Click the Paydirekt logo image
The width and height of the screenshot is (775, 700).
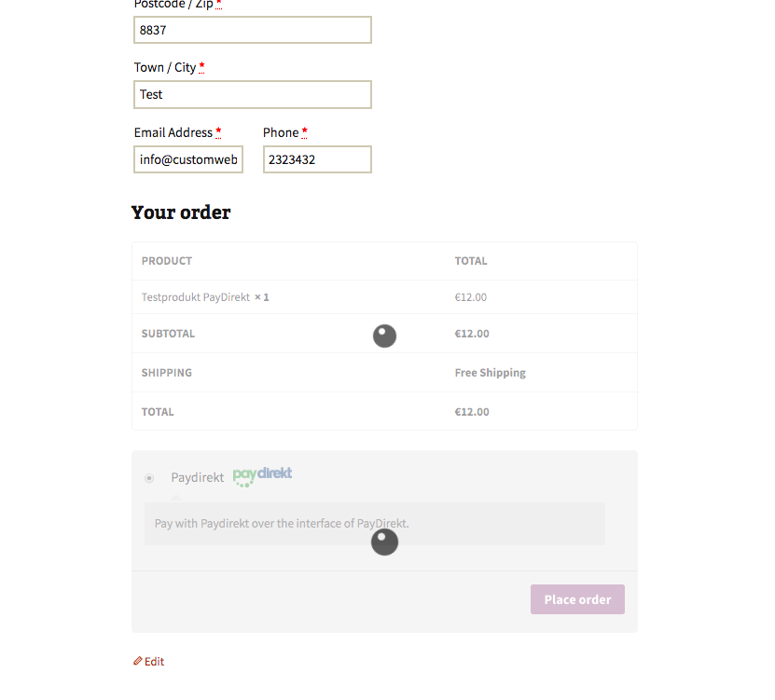[262, 475]
